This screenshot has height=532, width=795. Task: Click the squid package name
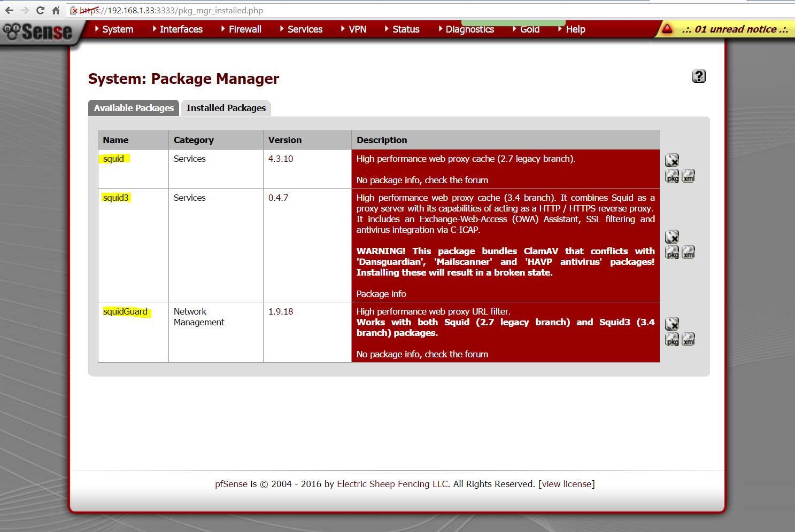tap(113, 159)
